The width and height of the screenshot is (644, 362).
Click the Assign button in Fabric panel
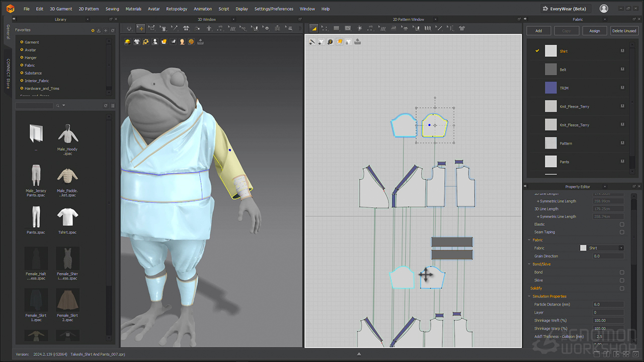click(x=594, y=31)
